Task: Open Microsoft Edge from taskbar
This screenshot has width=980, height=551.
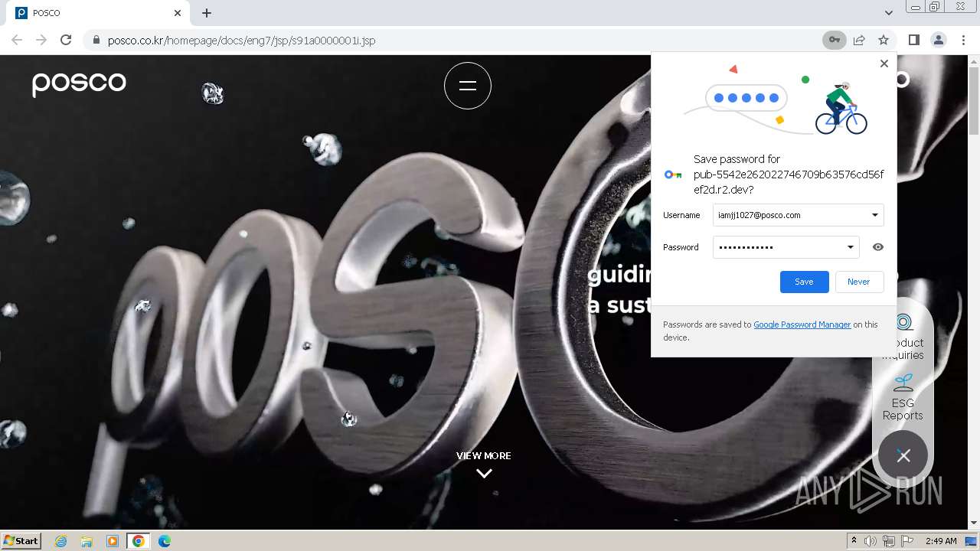Action: (165, 541)
